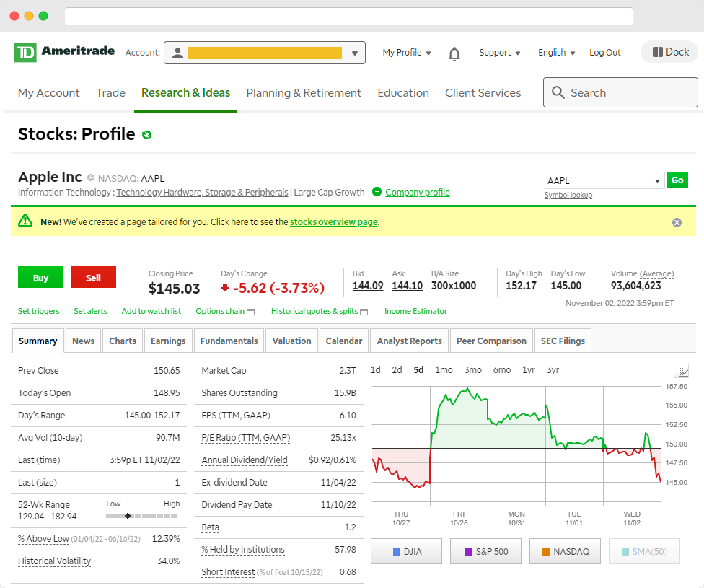The width and height of the screenshot is (704, 588).
Task: Switch to the Analyst Reports tab
Action: click(410, 341)
